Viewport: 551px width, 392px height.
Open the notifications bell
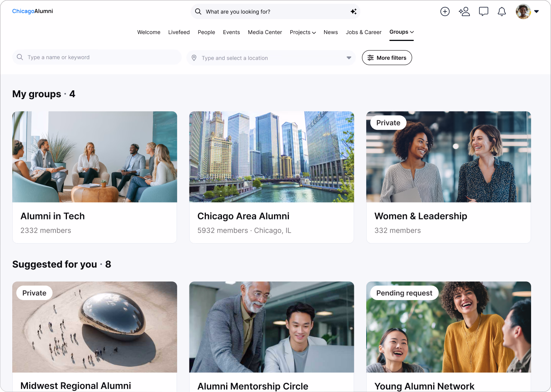(502, 11)
